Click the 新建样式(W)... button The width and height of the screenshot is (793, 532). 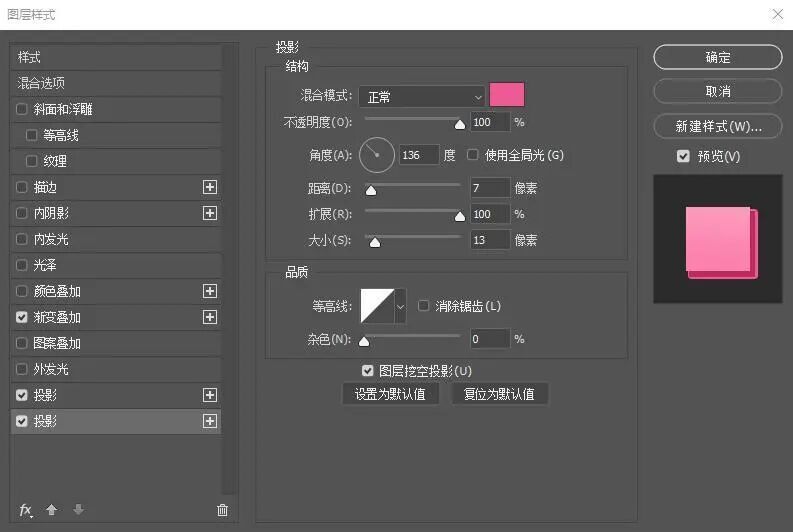pos(718,126)
